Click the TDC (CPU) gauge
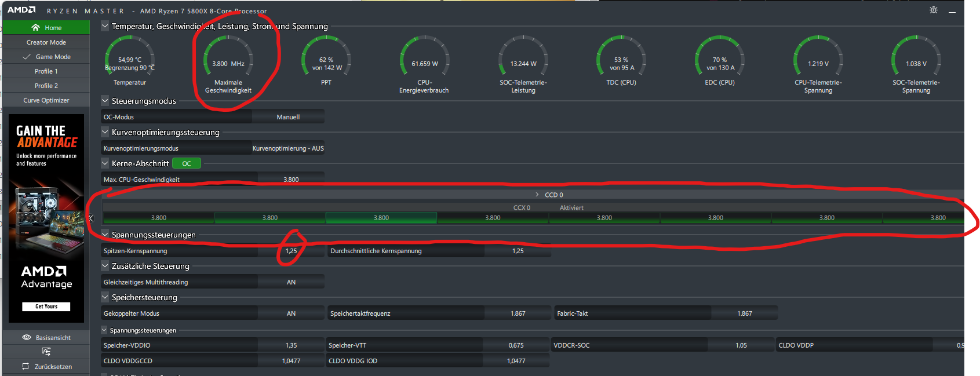 (621, 57)
